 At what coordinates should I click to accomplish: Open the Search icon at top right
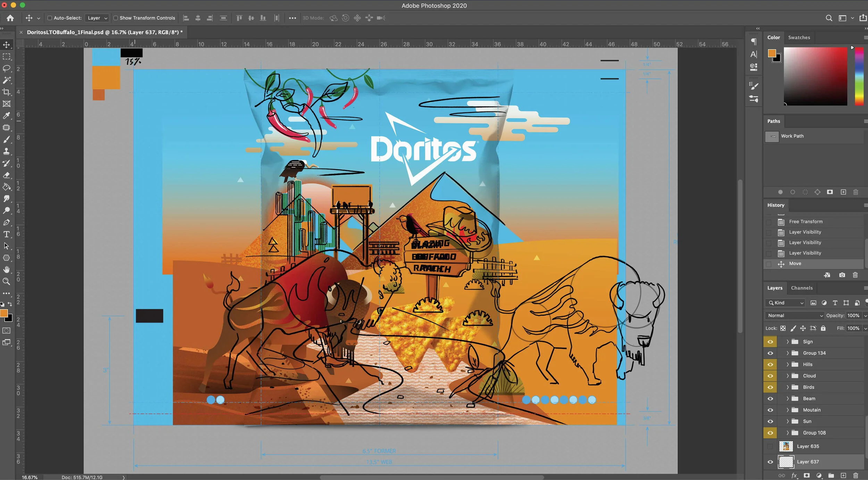tap(829, 18)
